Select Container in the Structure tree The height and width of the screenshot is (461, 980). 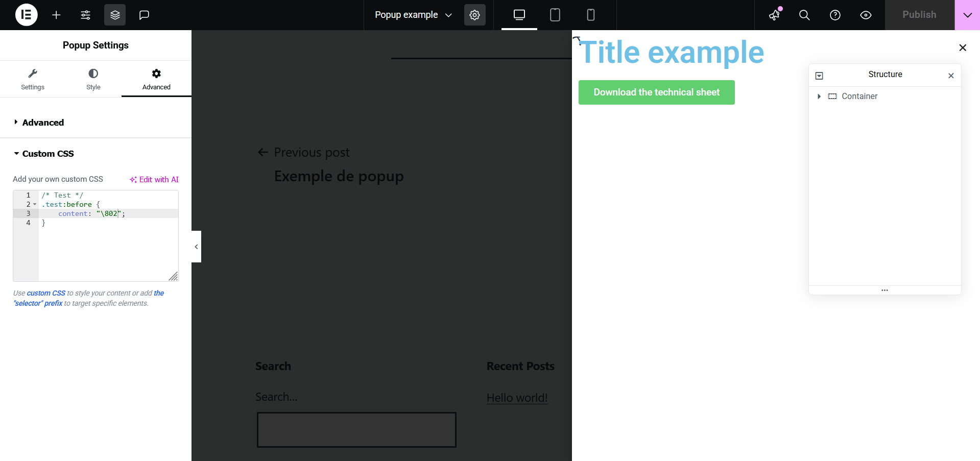[x=859, y=96]
